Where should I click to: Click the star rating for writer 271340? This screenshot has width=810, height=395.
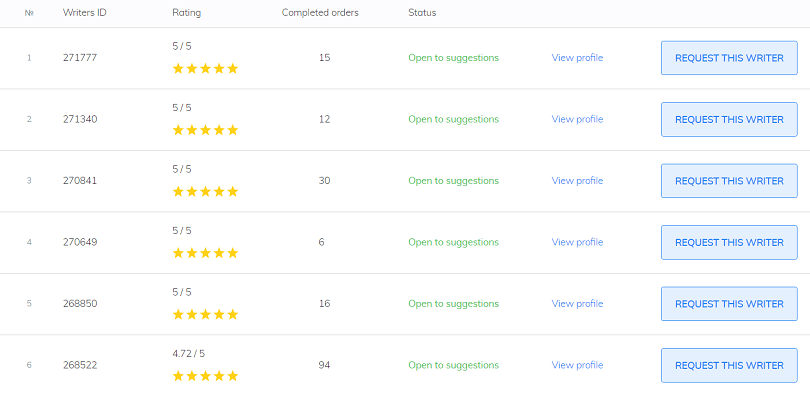pyautogui.click(x=205, y=130)
